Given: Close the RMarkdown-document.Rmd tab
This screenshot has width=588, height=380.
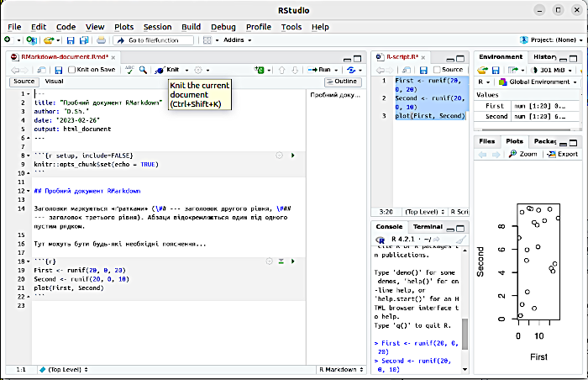Looking at the screenshot, I should click(x=113, y=57).
